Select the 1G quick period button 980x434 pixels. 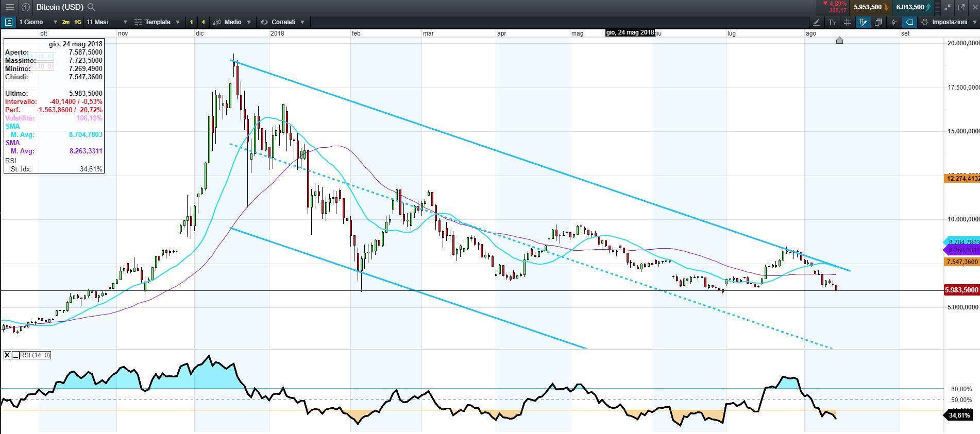point(78,22)
